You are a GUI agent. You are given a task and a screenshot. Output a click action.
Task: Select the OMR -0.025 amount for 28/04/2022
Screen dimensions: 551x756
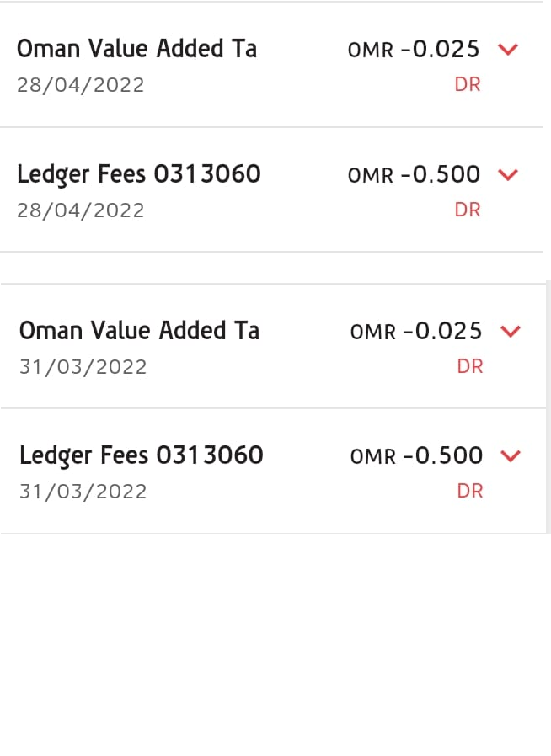(x=414, y=50)
